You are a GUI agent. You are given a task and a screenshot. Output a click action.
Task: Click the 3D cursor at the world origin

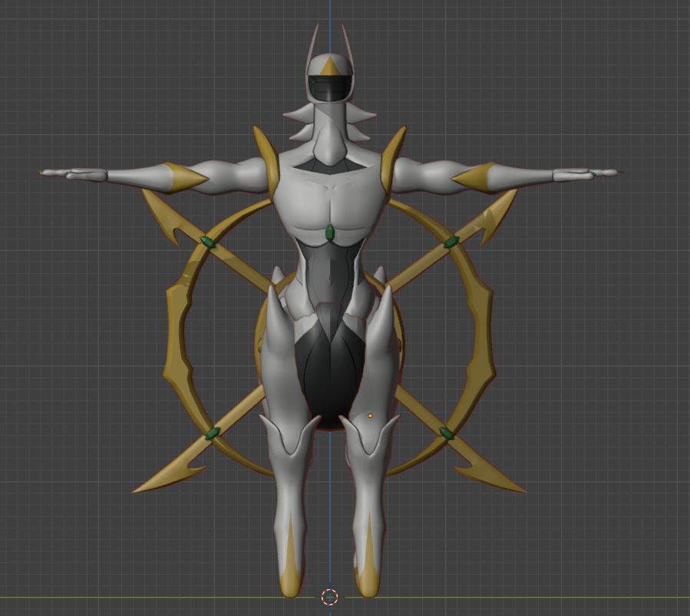click(x=329, y=597)
